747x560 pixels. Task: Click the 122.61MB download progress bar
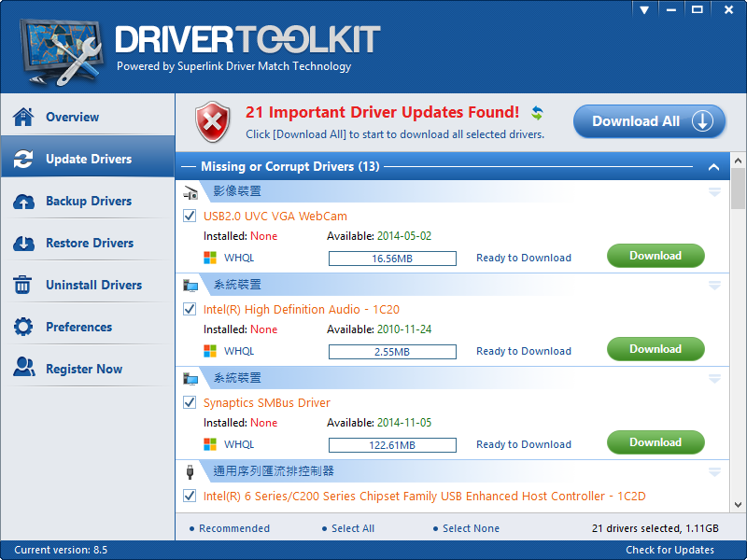tap(392, 445)
